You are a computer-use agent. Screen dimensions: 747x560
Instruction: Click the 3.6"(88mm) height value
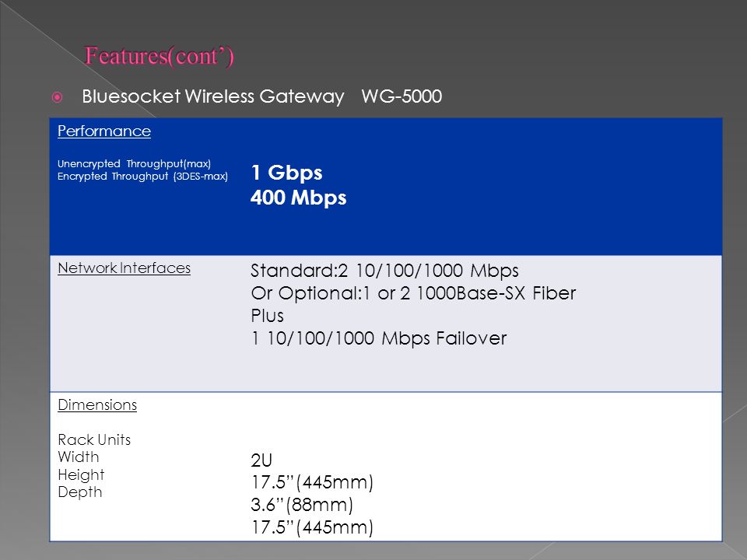click(x=302, y=505)
